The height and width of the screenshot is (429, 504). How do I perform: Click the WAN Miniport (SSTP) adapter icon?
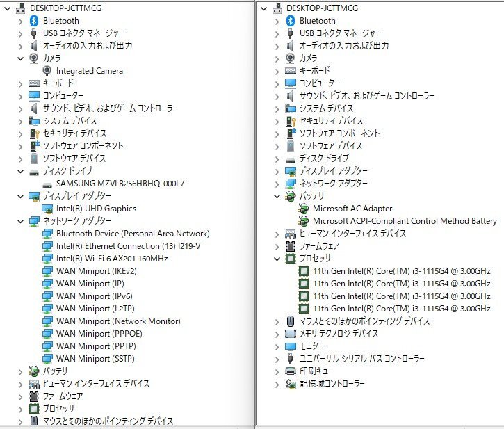[x=47, y=359]
